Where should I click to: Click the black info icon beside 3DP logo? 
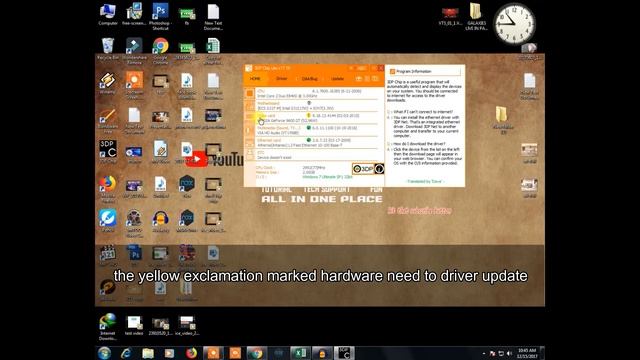tap(379, 169)
